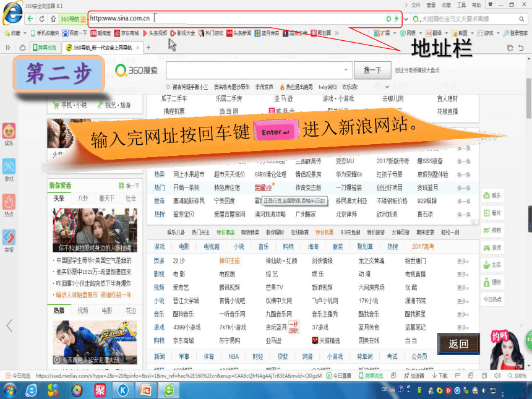Launch Internet Explorer from the taskbar
This screenshot has width=532, height=399.
(x=31, y=390)
